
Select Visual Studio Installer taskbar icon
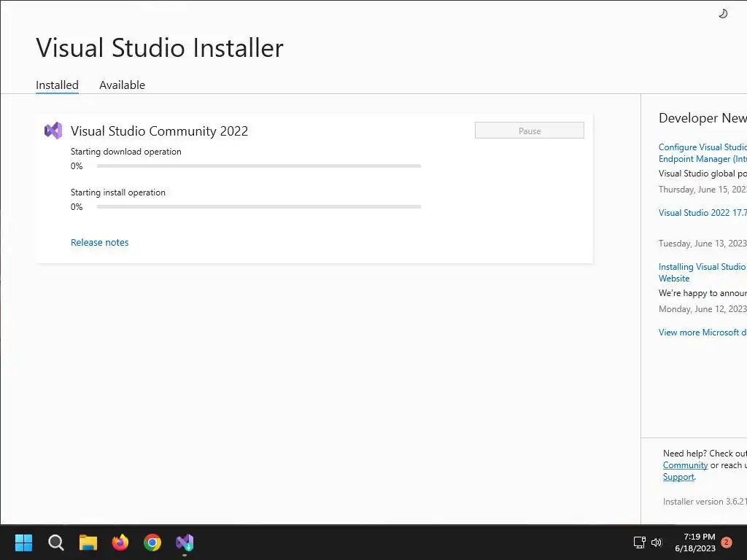[x=185, y=542]
